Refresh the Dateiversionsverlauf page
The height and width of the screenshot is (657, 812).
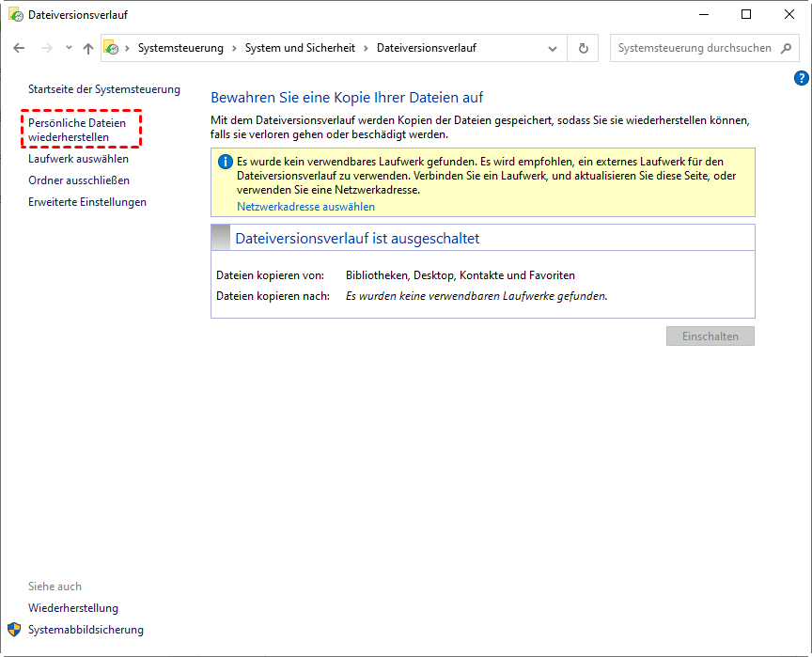coord(583,48)
